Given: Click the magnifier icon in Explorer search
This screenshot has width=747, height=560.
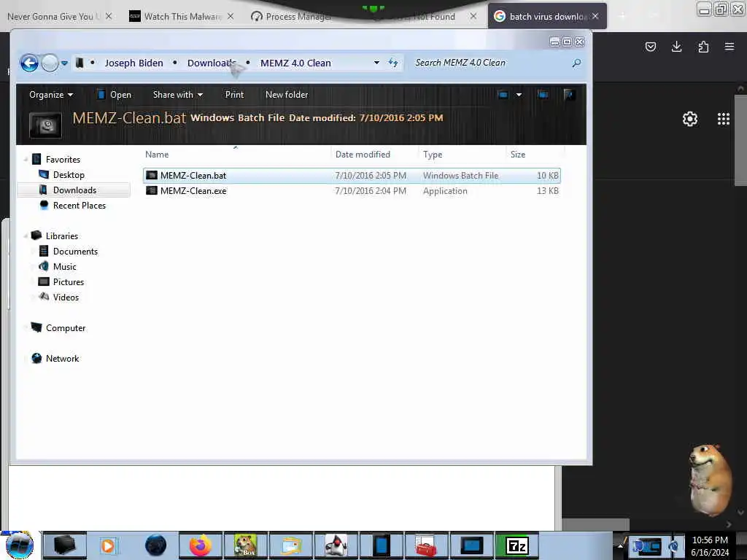Looking at the screenshot, I should click(x=576, y=63).
